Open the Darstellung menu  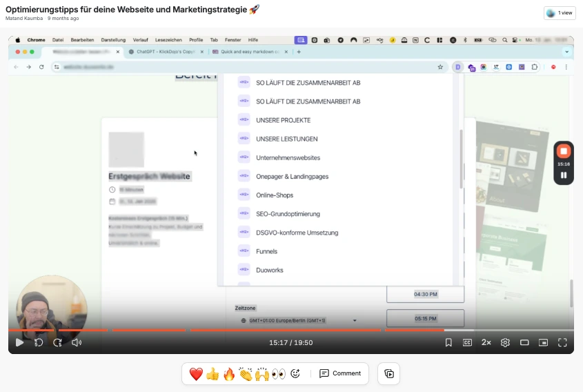point(113,40)
